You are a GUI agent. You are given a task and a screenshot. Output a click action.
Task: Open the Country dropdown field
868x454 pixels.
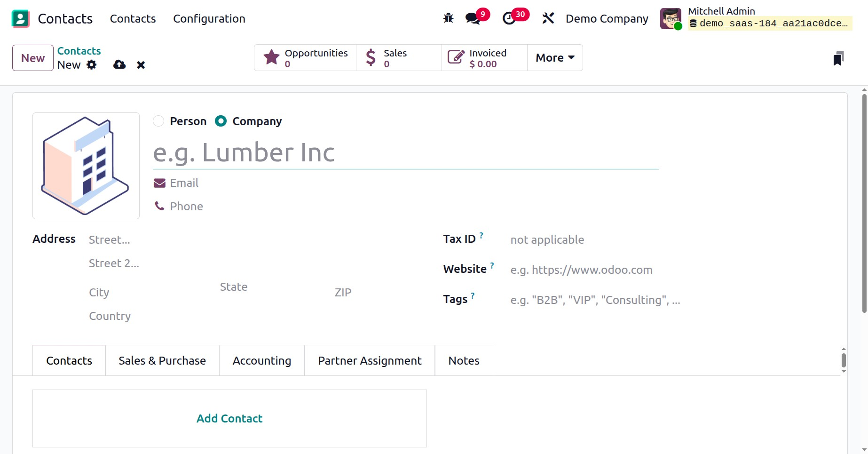pyautogui.click(x=188, y=316)
